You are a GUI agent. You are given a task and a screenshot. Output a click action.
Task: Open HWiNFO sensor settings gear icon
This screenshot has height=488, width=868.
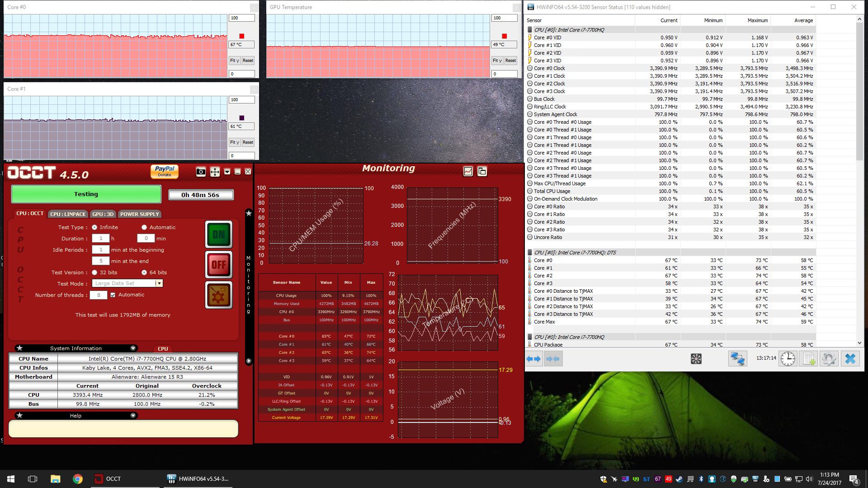tap(829, 359)
